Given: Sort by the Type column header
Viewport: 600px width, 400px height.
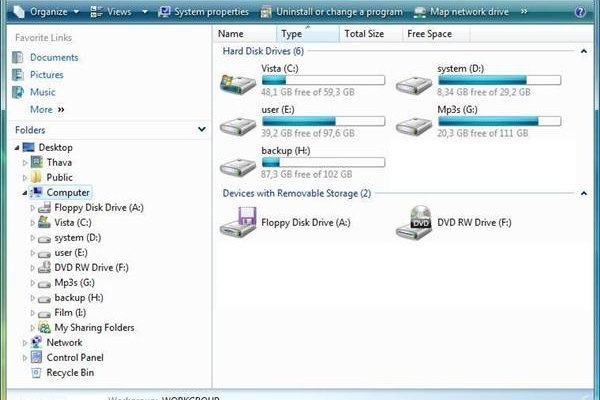Looking at the screenshot, I should [308, 34].
